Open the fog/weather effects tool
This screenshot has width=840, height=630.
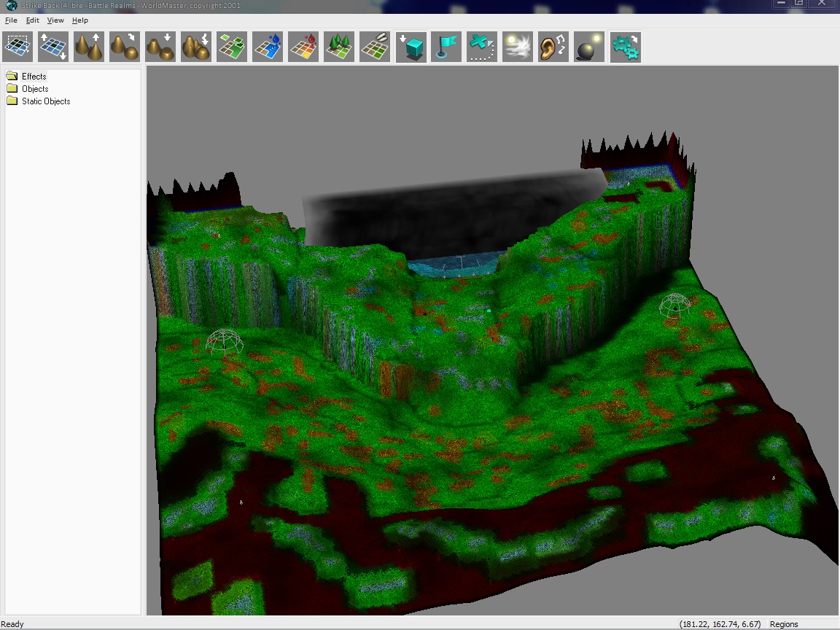coord(518,47)
